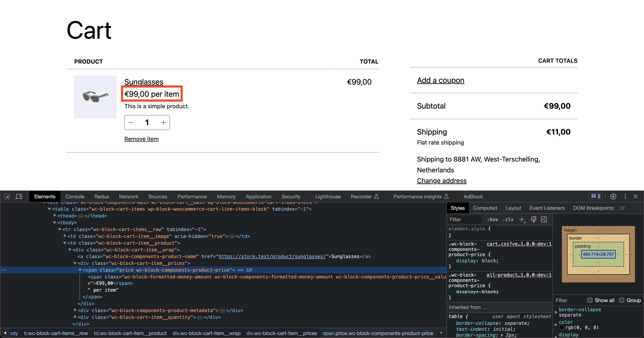This screenshot has width=644, height=338.
Task: Open DevTools three-dot customize menu
Action: pos(625,196)
